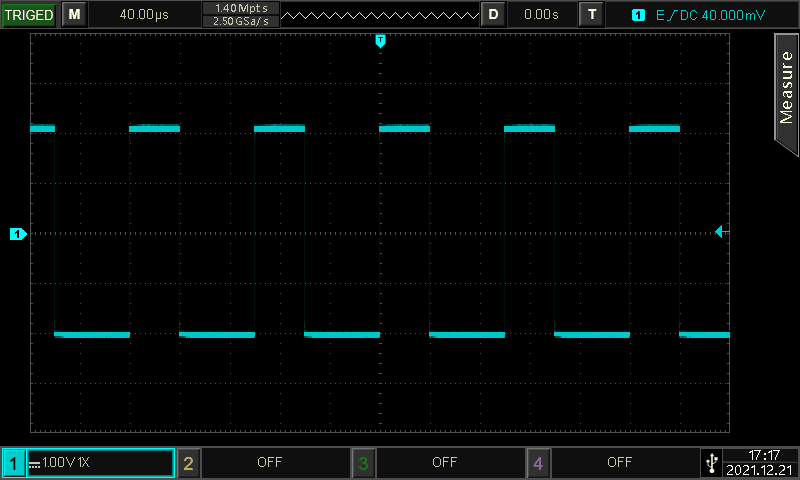
Task: Click the waveform memory overview bar
Action: [x=379, y=14]
